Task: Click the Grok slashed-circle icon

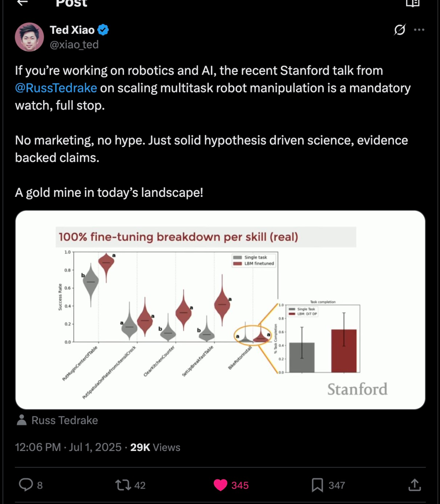Action: (x=400, y=30)
